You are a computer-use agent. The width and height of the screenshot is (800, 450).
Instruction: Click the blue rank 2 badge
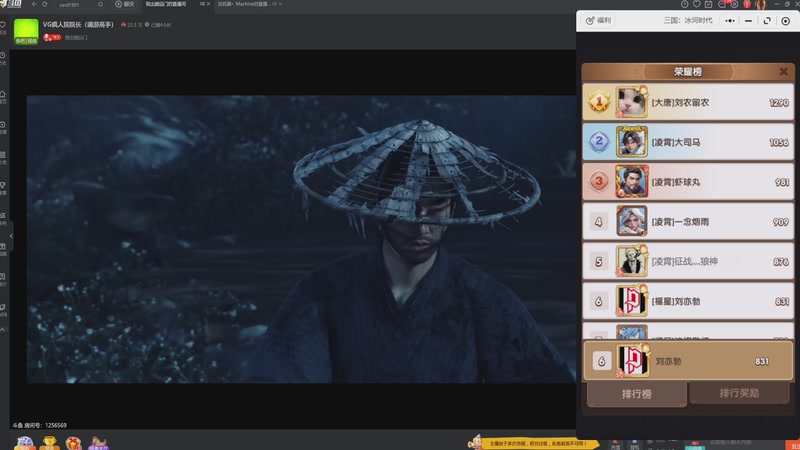[x=599, y=141]
